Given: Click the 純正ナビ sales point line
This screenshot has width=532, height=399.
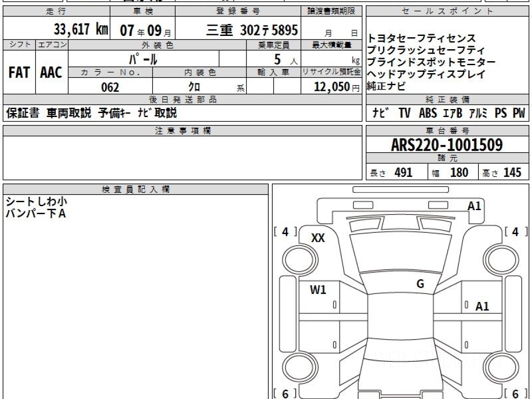Looking at the screenshot, I should 386,86.
